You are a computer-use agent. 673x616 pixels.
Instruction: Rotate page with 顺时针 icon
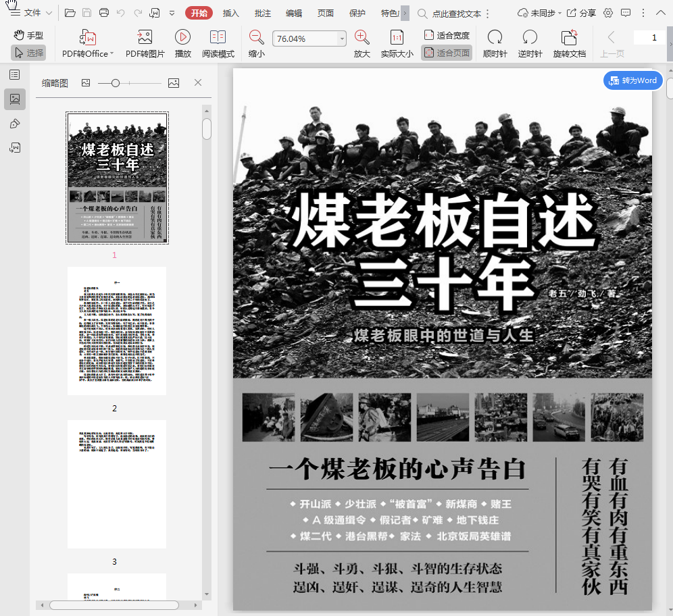pos(495,37)
